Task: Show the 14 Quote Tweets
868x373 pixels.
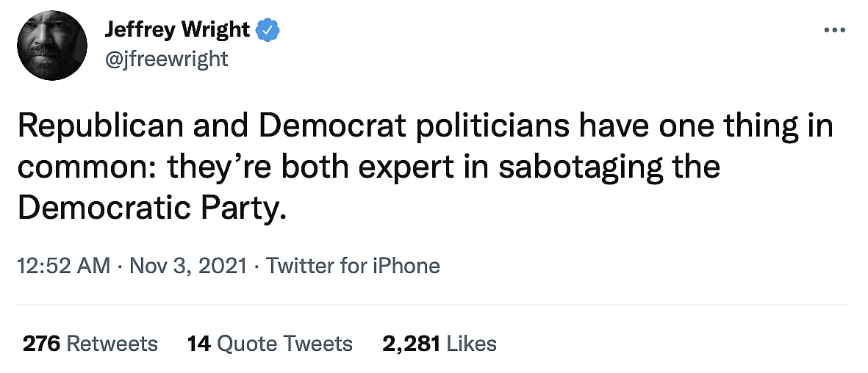Action: pos(270,344)
